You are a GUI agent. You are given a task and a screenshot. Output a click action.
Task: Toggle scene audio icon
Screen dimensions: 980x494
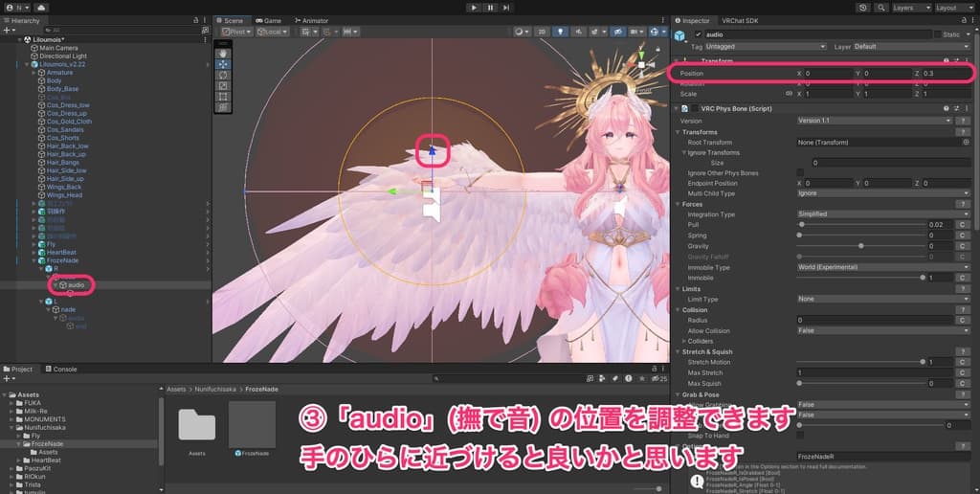[577, 32]
